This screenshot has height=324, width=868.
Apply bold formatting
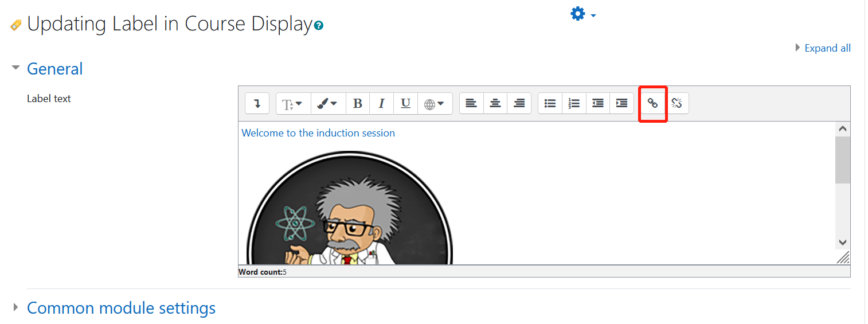point(358,104)
